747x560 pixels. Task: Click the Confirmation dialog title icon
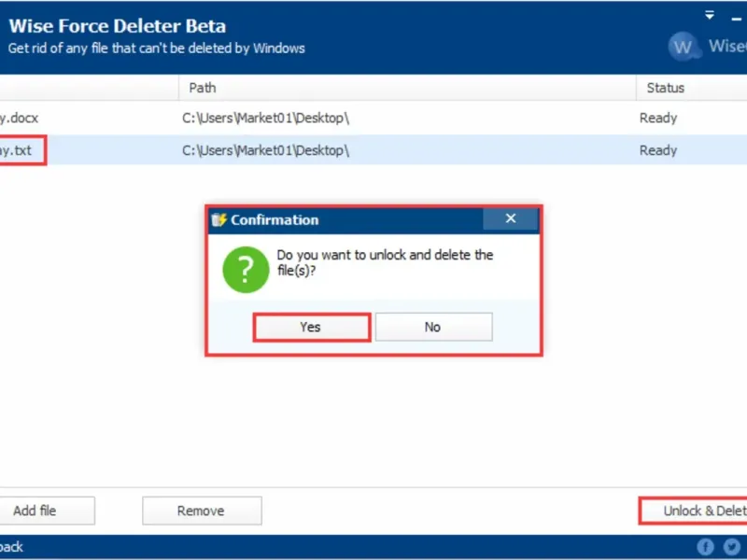point(220,220)
